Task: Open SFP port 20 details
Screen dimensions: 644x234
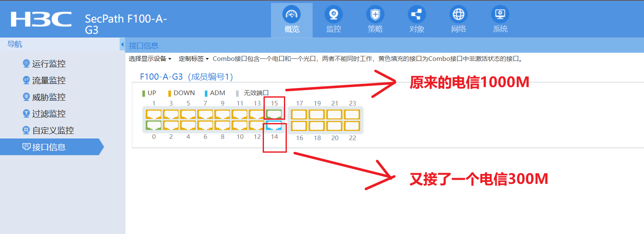Action: [x=334, y=126]
